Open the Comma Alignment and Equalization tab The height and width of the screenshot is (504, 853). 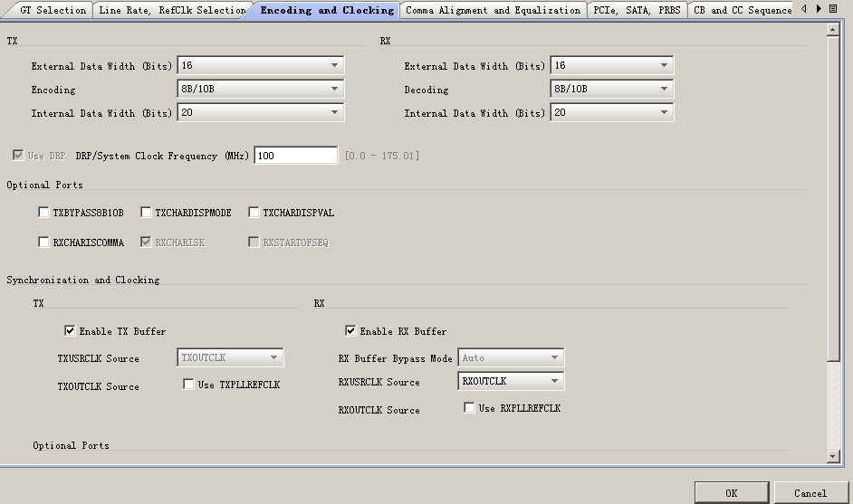493,11
